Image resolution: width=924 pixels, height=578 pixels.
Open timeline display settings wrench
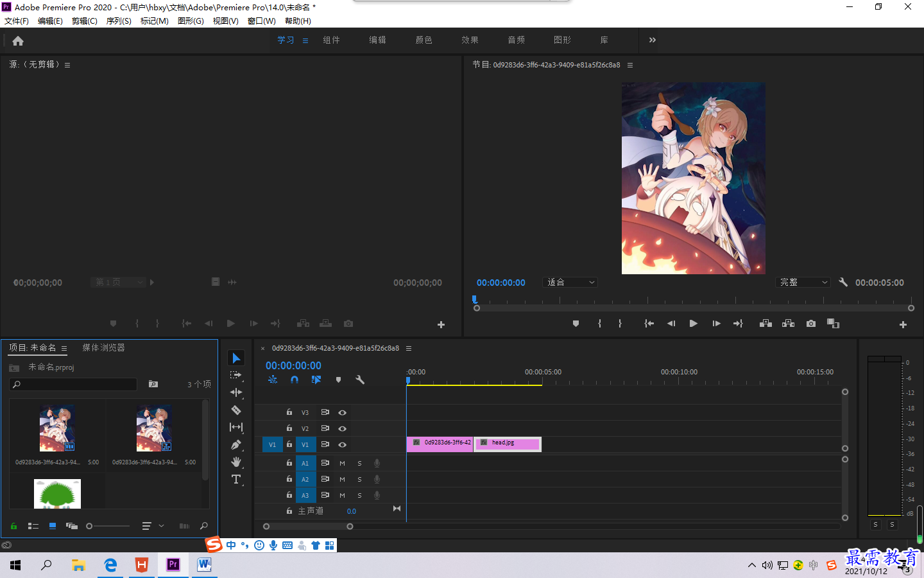360,380
